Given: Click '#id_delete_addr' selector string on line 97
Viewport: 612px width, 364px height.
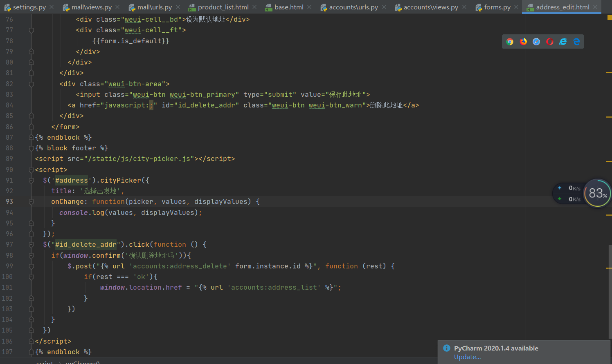Looking at the screenshot, I should [x=86, y=244].
